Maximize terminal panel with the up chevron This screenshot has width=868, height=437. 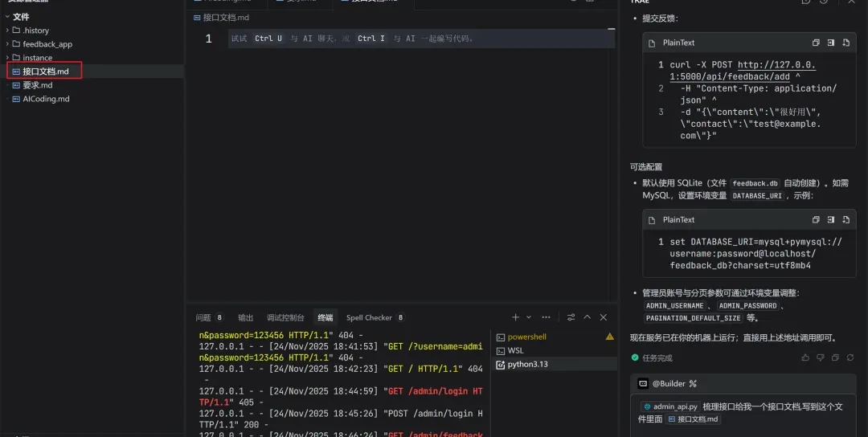[587, 317]
